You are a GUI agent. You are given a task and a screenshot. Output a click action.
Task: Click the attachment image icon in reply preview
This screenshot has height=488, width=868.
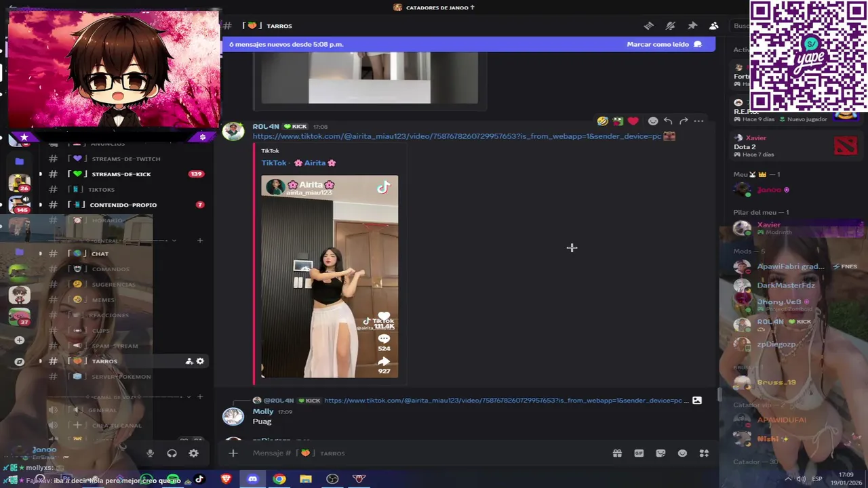(696, 400)
